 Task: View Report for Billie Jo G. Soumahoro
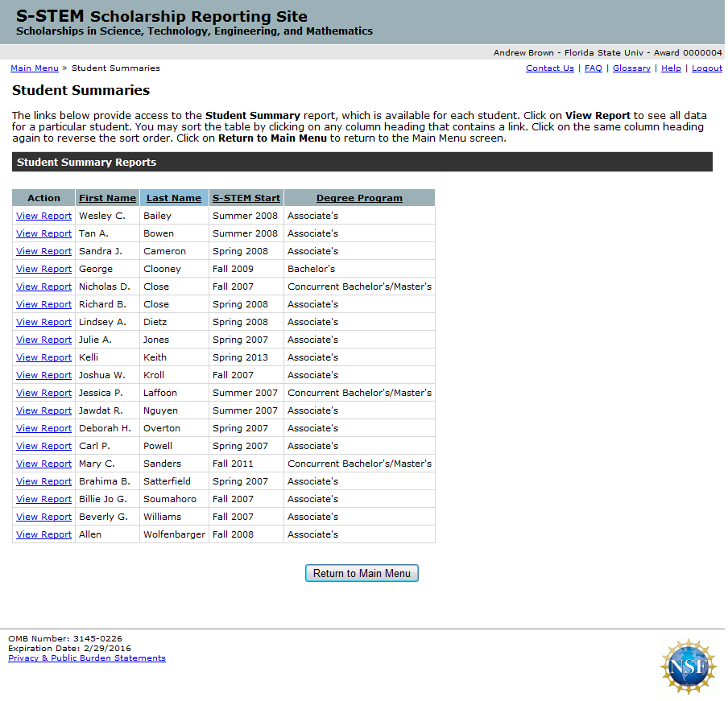point(43,499)
